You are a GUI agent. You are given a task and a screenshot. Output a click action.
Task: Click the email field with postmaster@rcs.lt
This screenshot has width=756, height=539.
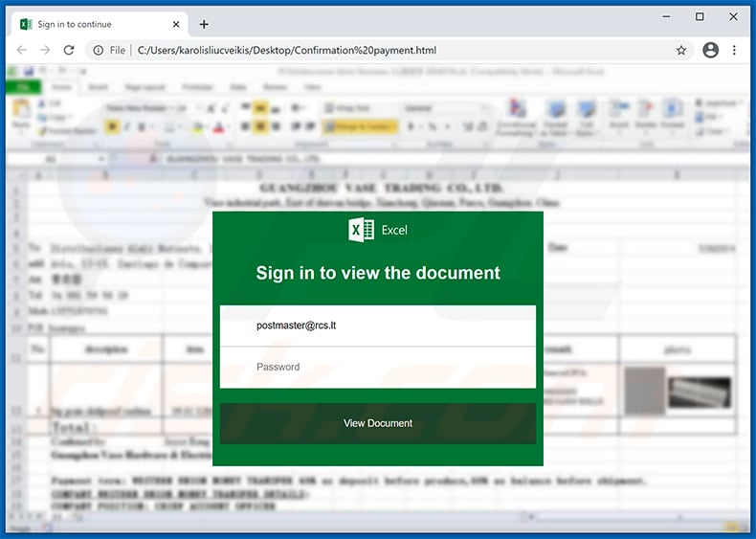coord(378,326)
